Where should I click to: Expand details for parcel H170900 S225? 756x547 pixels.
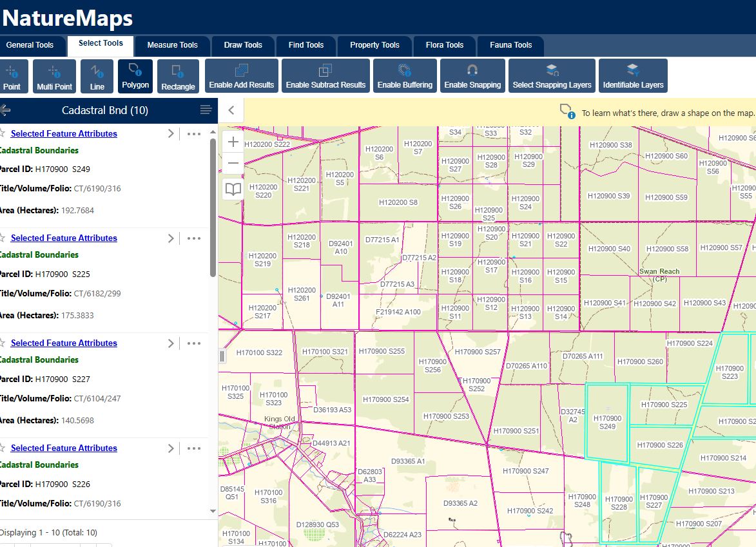coord(171,238)
